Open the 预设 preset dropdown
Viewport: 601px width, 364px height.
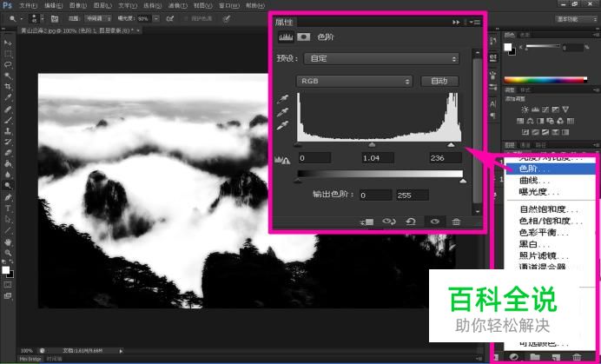(x=381, y=59)
